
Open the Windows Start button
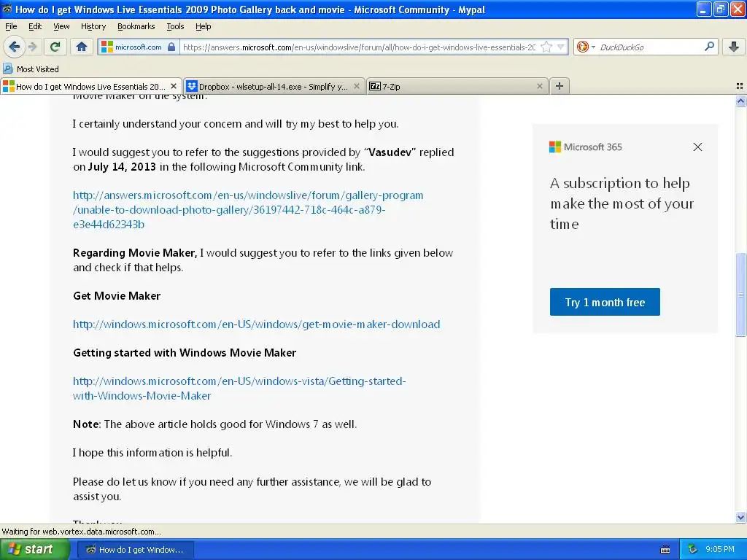34,549
